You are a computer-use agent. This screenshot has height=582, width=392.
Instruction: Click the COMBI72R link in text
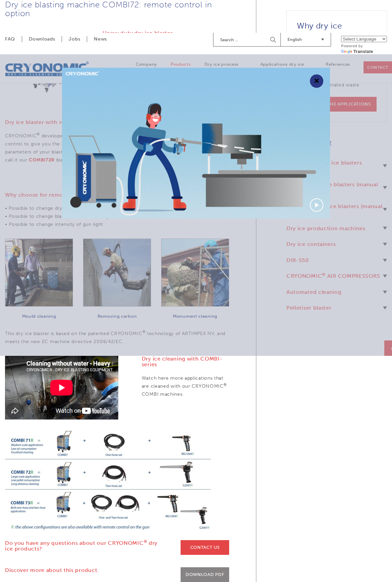[x=42, y=160]
